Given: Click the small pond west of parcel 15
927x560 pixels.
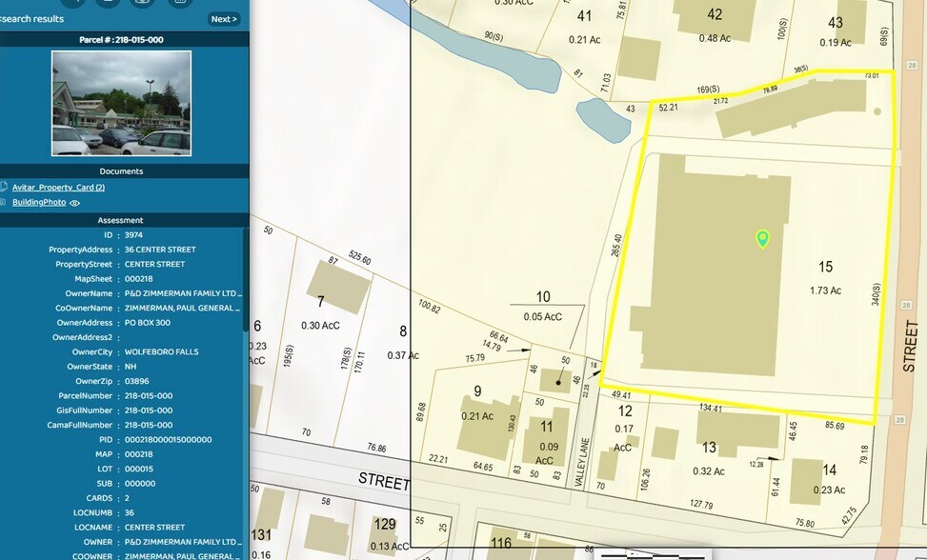Looking at the screenshot, I should 601,119.
